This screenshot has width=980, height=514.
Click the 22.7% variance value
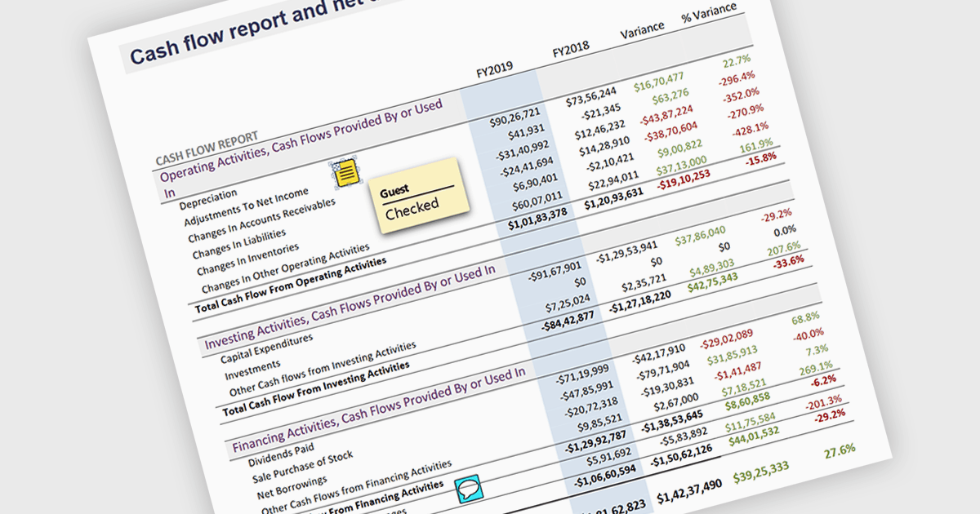click(737, 61)
